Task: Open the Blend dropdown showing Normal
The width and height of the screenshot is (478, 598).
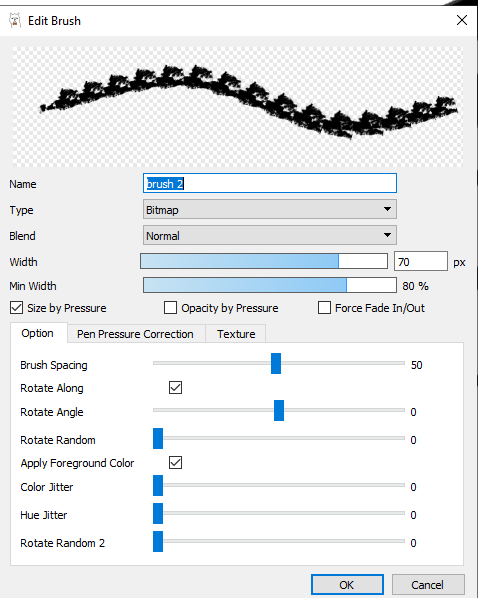Action: [x=270, y=235]
